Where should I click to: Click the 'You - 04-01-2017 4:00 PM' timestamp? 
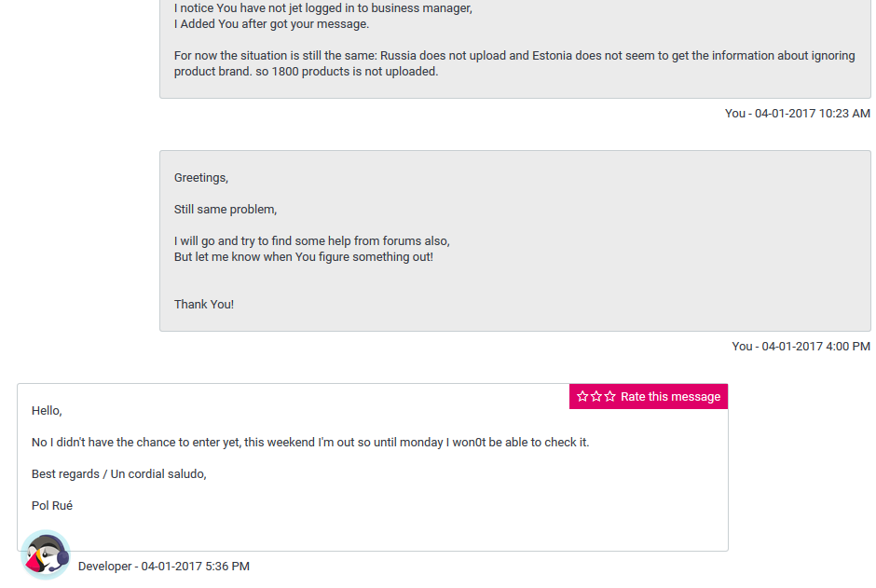pyautogui.click(x=801, y=347)
